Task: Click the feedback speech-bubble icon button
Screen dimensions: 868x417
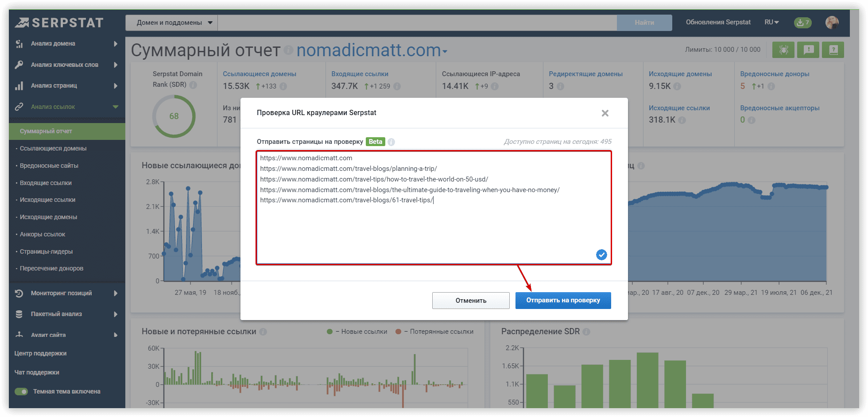Action: coord(808,50)
